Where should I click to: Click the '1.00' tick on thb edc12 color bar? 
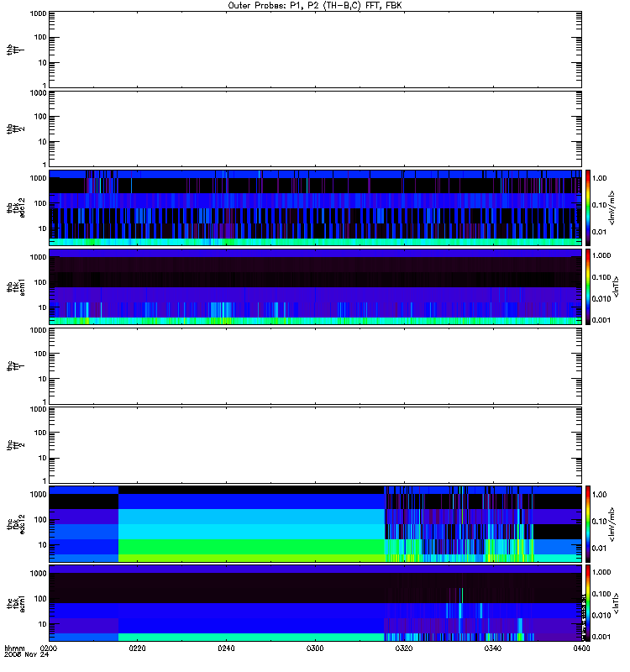pyautogui.click(x=600, y=178)
